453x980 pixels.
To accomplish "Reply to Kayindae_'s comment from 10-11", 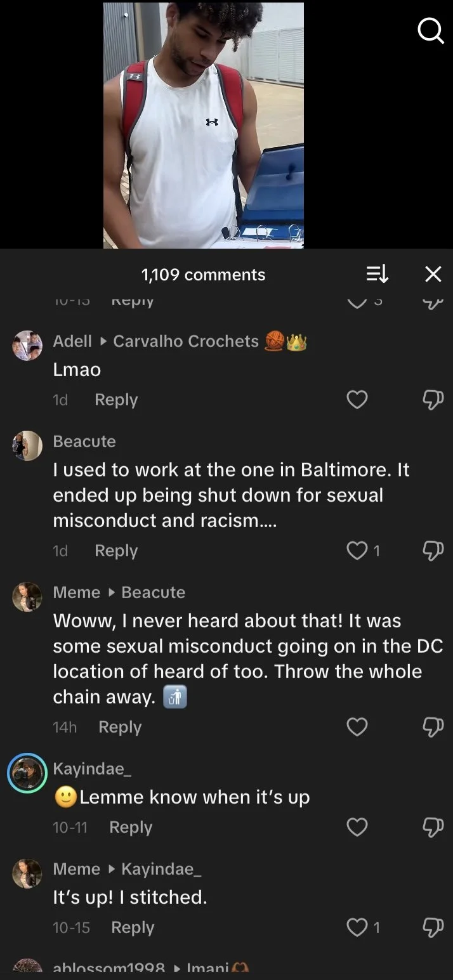I will pos(131,827).
